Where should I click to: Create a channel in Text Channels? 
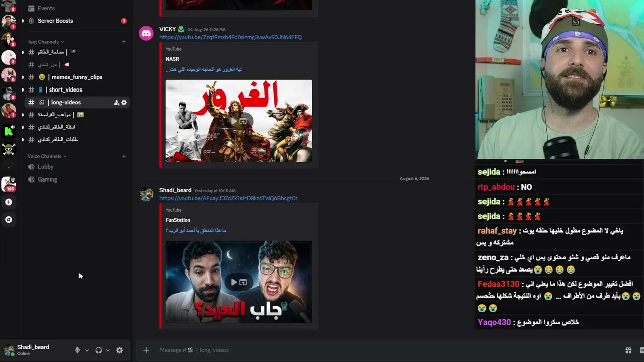click(x=124, y=42)
